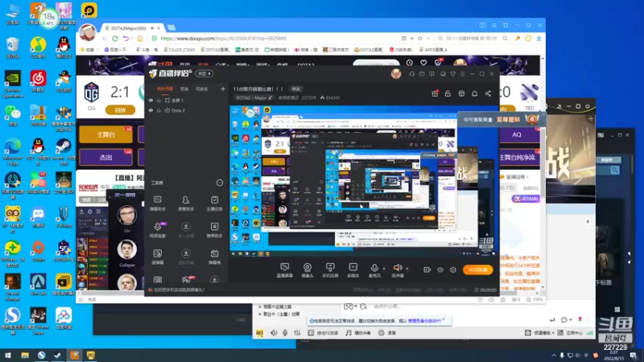
Task: Edit the DOTA2 - Major category
Action: [254, 97]
